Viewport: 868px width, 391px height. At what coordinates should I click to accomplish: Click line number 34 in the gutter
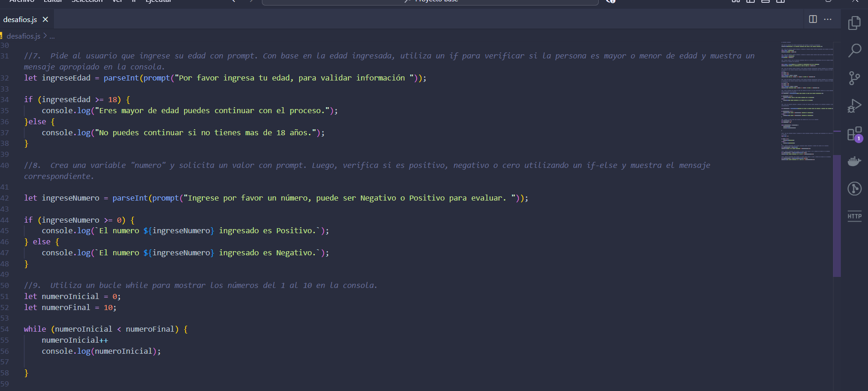(x=5, y=99)
